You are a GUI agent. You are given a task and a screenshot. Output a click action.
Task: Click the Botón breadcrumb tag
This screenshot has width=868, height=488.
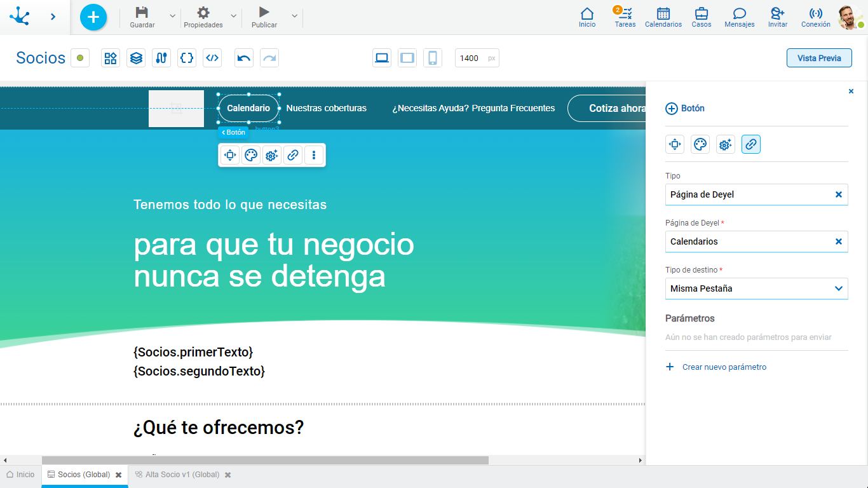pos(233,132)
